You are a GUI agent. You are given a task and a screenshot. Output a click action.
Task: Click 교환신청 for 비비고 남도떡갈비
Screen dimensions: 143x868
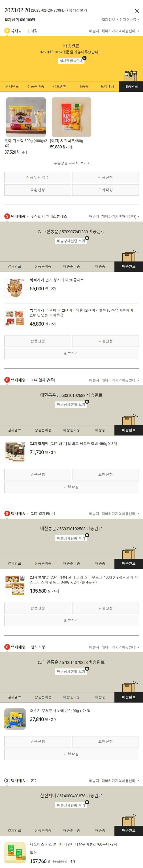105,475
